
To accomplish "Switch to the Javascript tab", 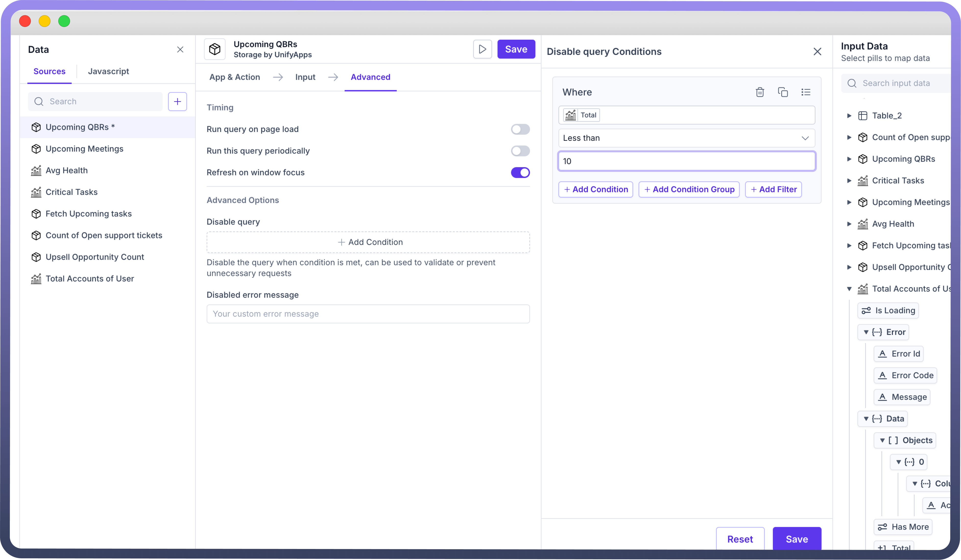I will [108, 71].
